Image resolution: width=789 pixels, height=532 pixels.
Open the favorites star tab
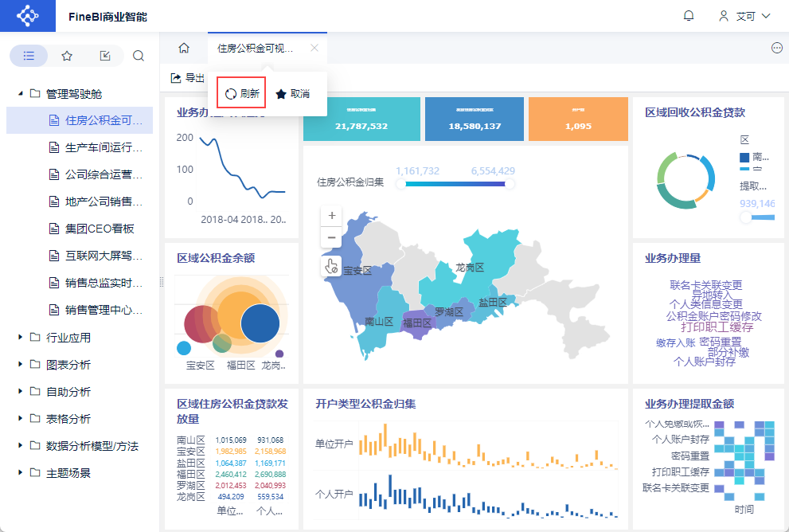tap(66, 56)
